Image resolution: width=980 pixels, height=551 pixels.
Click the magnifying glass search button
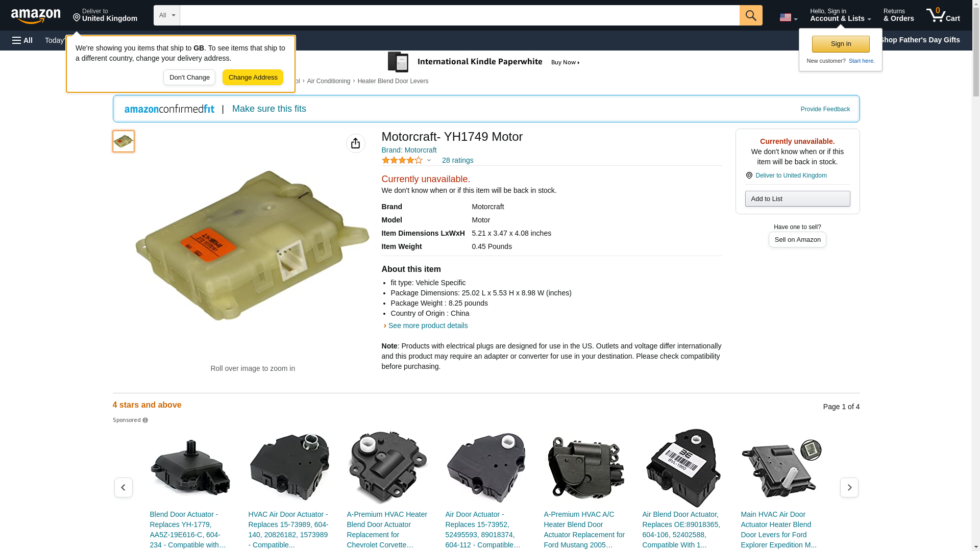point(750,15)
